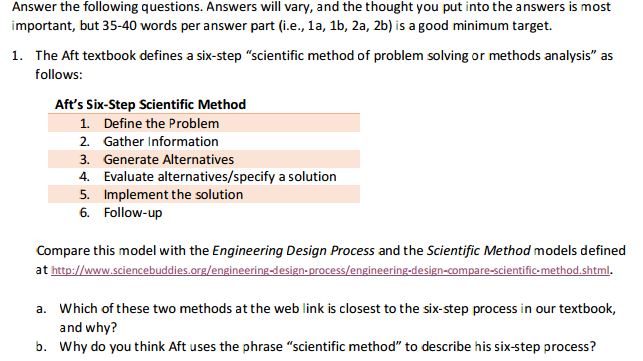
Task: Click the italic "Engineering Design Process" phrase
Action: point(293,251)
